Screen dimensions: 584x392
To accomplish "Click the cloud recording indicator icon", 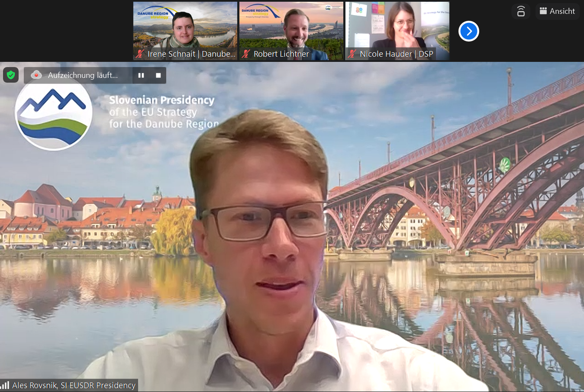I will 36,75.
